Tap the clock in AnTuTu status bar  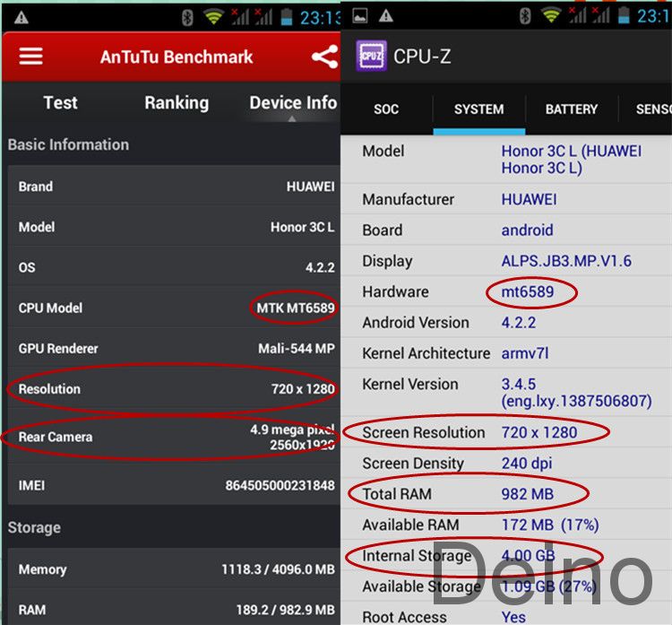(320, 18)
